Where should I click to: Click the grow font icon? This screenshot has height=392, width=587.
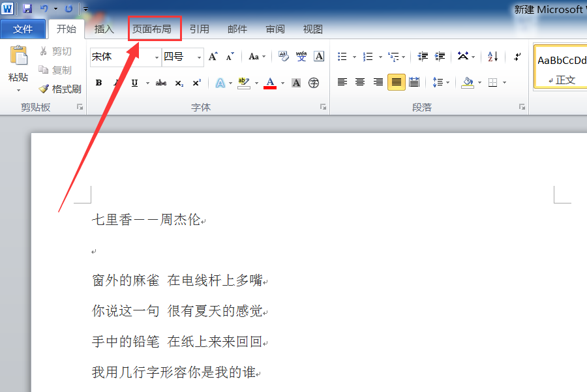213,57
